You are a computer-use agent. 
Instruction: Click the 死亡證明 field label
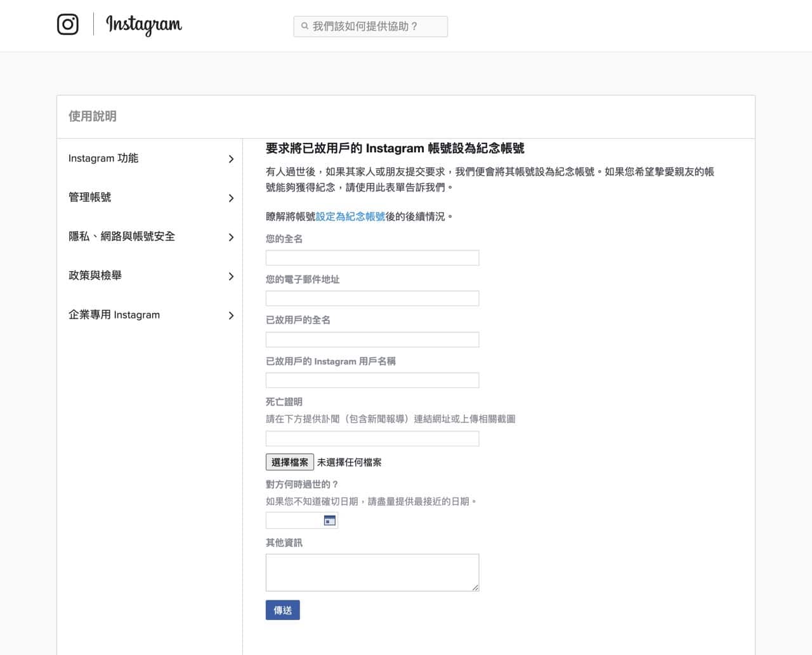click(x=284, y=402)
